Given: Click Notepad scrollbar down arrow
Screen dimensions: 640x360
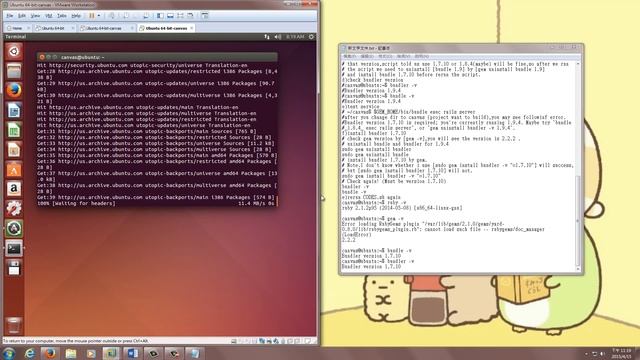Looking at the screenshot, I should [x=578, y=269].
